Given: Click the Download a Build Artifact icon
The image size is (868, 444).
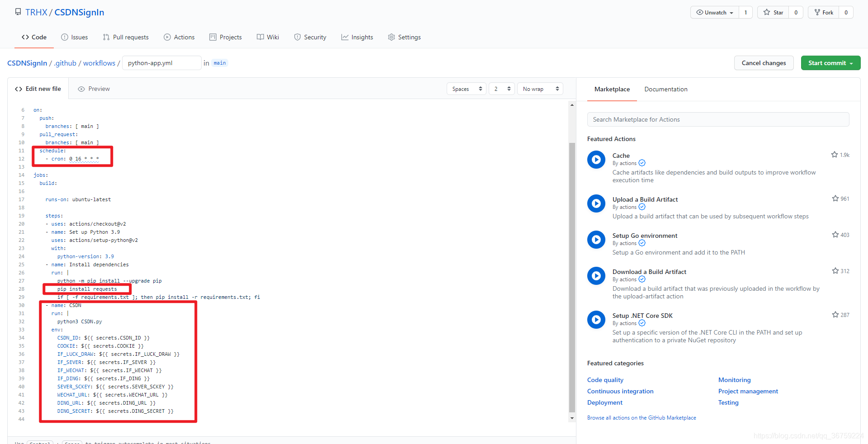Looking at the screenshot, I should tap(596, 276).
